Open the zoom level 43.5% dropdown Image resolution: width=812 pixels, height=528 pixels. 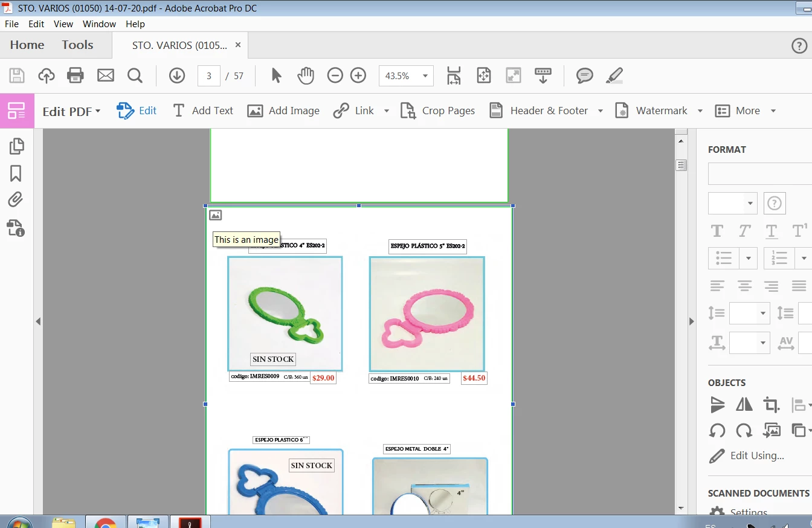(425, 76)
